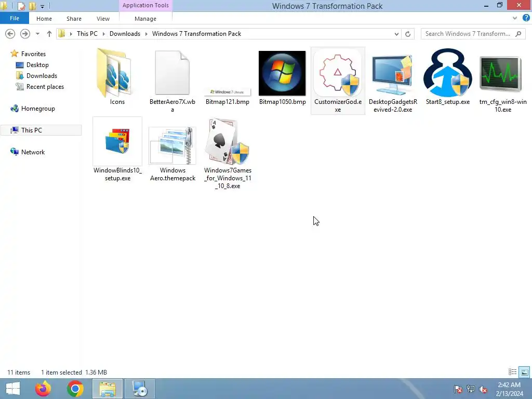
Task: Click the Properties quick access toolbar icon
Action: (x=21, y=6)
